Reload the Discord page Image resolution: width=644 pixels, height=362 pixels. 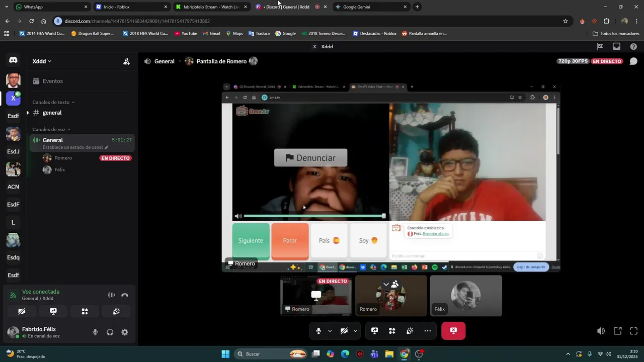coord(31,21)
